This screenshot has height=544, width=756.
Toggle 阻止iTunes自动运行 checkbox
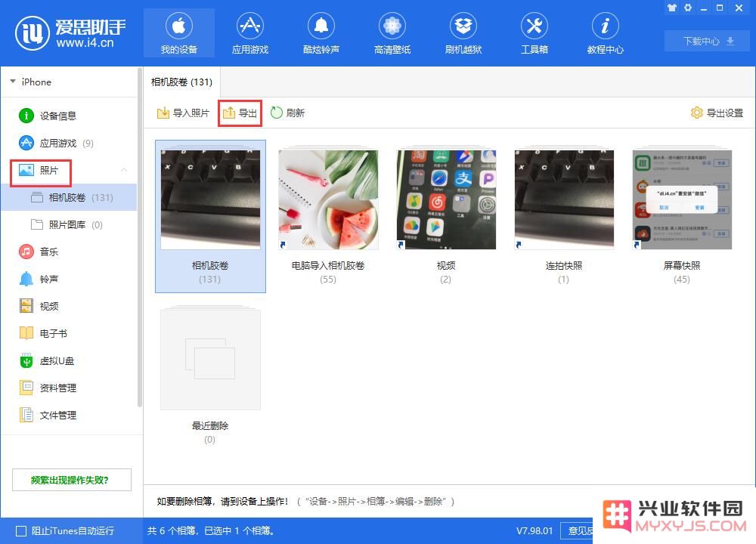21,531
